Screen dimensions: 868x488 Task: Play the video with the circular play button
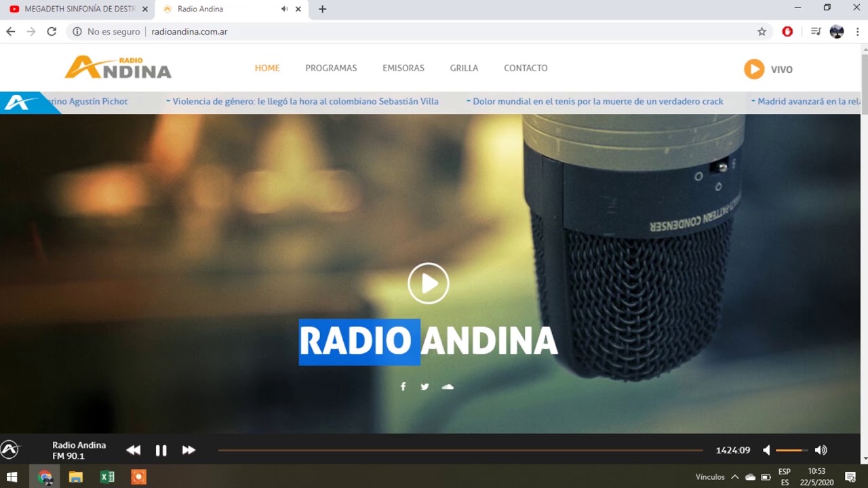(x=429, y=283)
